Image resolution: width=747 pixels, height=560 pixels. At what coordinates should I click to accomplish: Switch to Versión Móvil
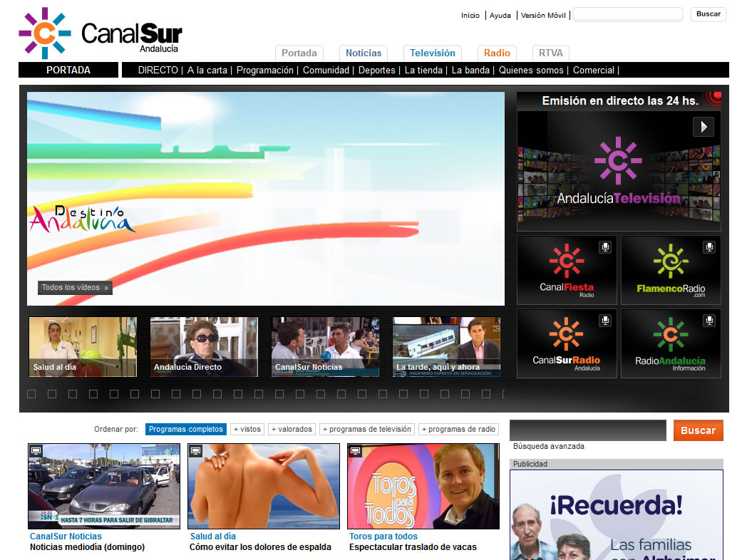tap(543, 15)
